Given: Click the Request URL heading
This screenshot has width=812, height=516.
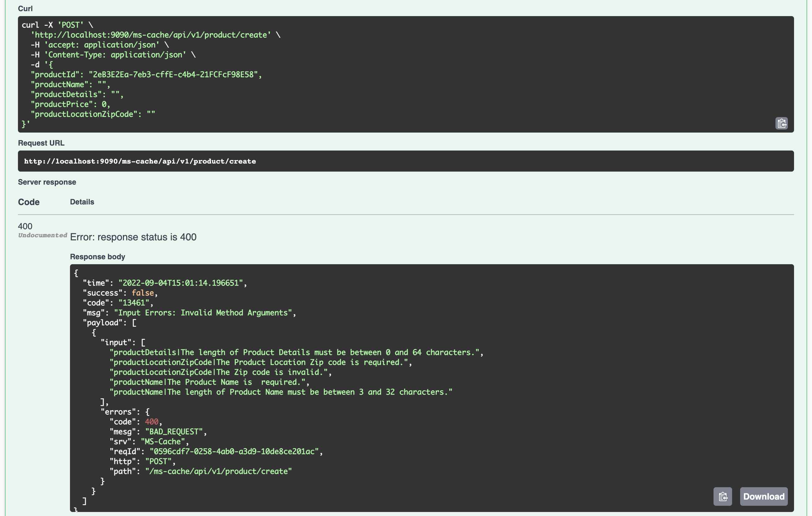Looking at the screenshot, I should pos(41,143).
